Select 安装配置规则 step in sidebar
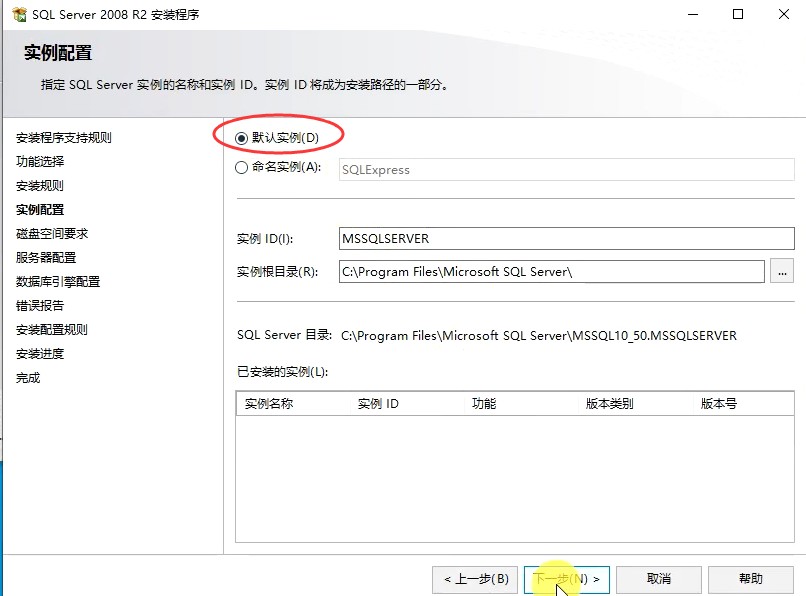 click(x=52, y=330)
